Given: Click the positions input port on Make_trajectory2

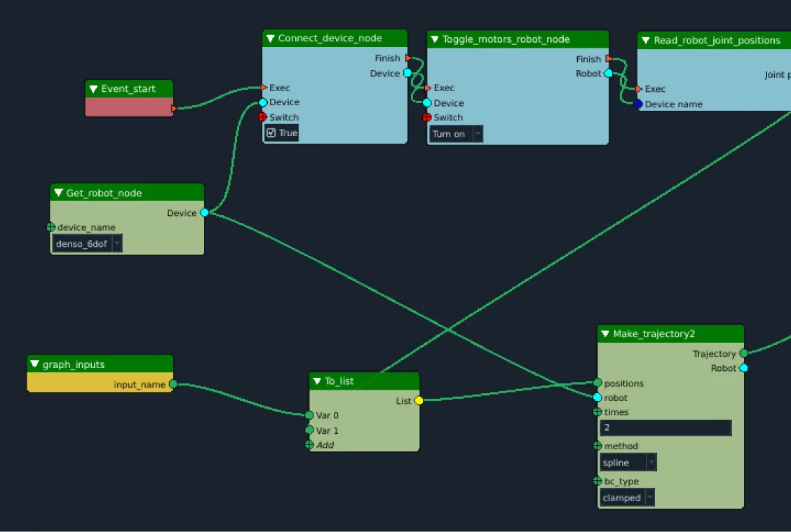Looking at the screenshot, I should (x=597, y=383).
